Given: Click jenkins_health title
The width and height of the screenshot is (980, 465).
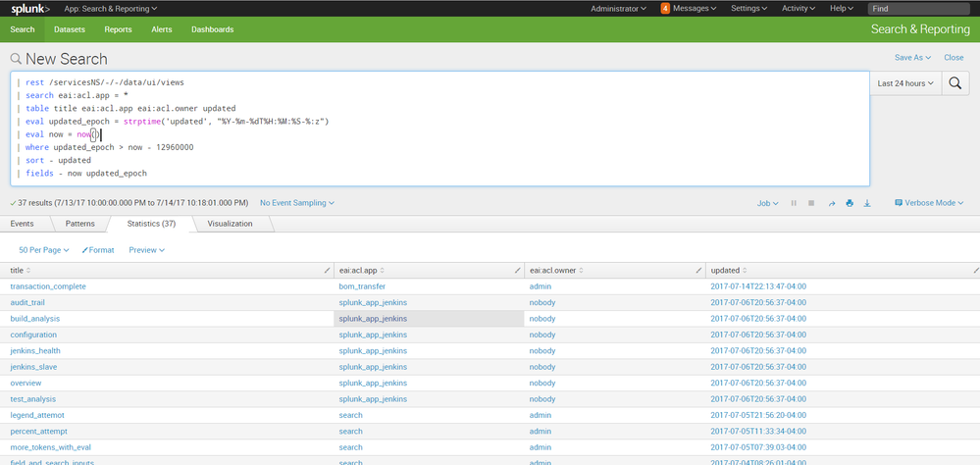Looking at the screenshot, I should [x=35, y=350].
